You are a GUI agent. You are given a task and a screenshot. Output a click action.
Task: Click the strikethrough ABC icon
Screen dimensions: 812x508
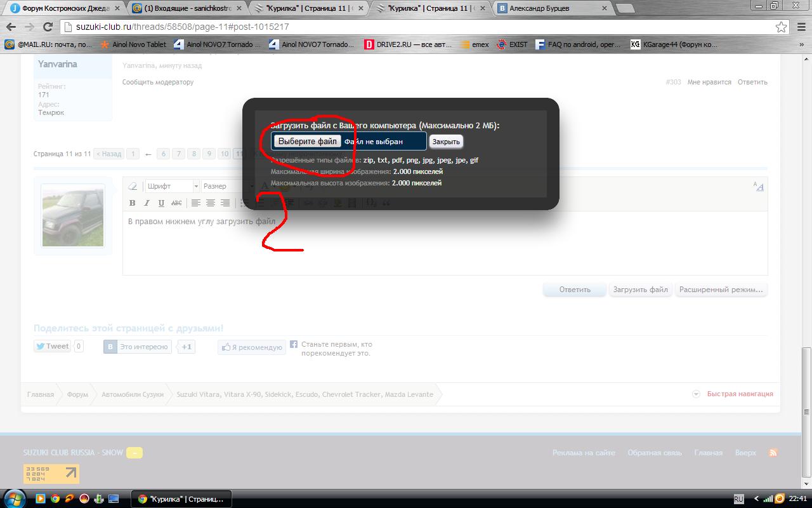click(176, 203)
